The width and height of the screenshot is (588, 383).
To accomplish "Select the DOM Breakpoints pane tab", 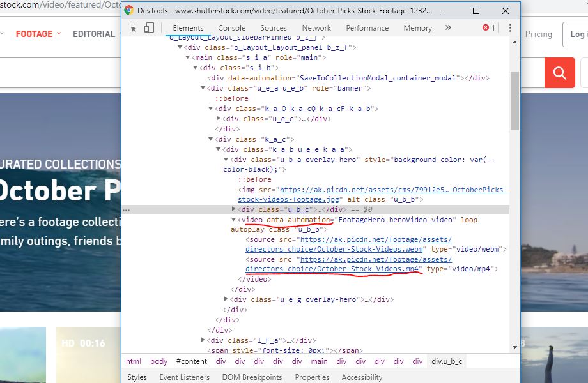I will [252, 377].
